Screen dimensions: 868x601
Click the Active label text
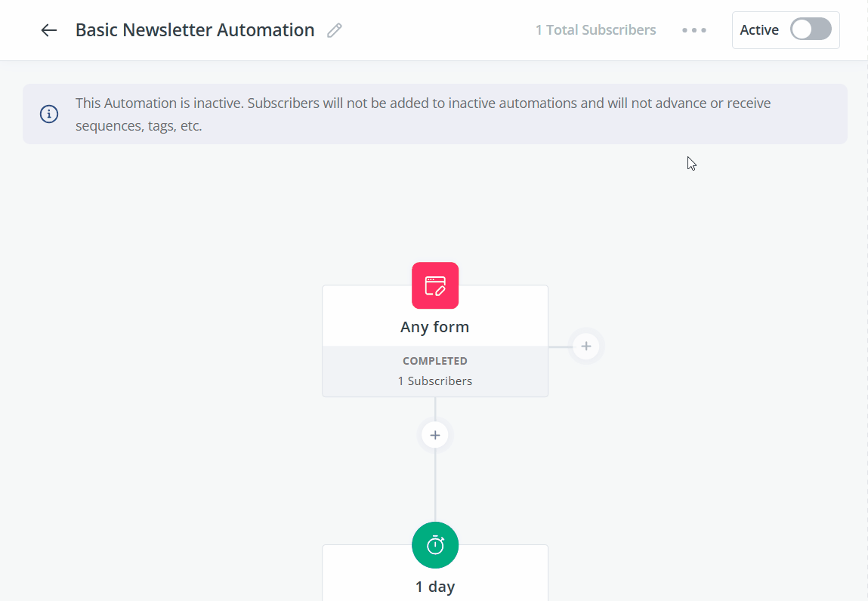(759, 30)
